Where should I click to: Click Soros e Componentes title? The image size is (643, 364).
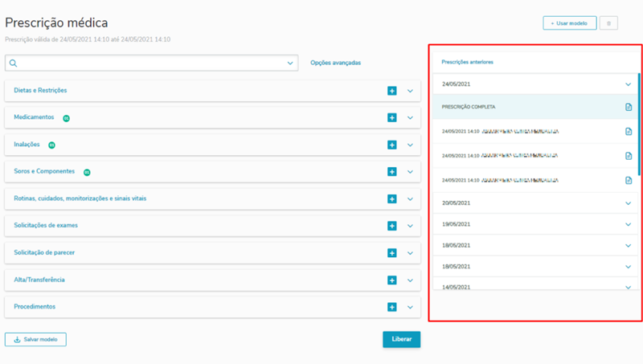click(44, 171)
